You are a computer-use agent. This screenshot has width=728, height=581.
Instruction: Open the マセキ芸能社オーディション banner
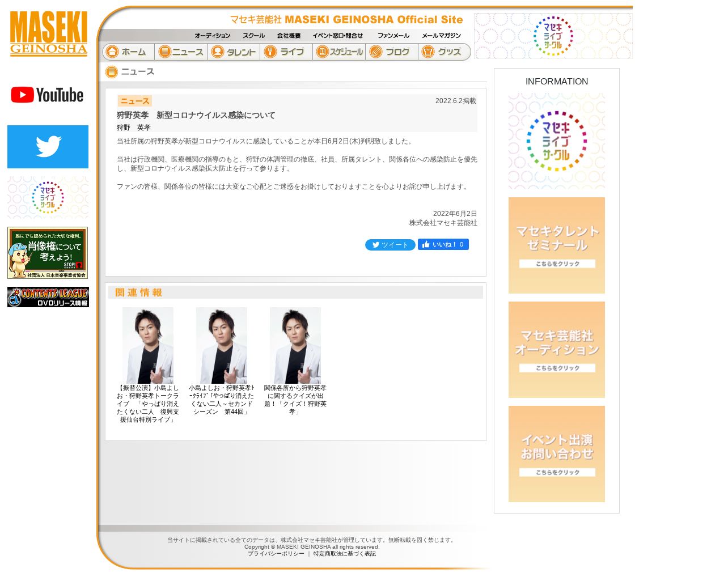[557, 350]
